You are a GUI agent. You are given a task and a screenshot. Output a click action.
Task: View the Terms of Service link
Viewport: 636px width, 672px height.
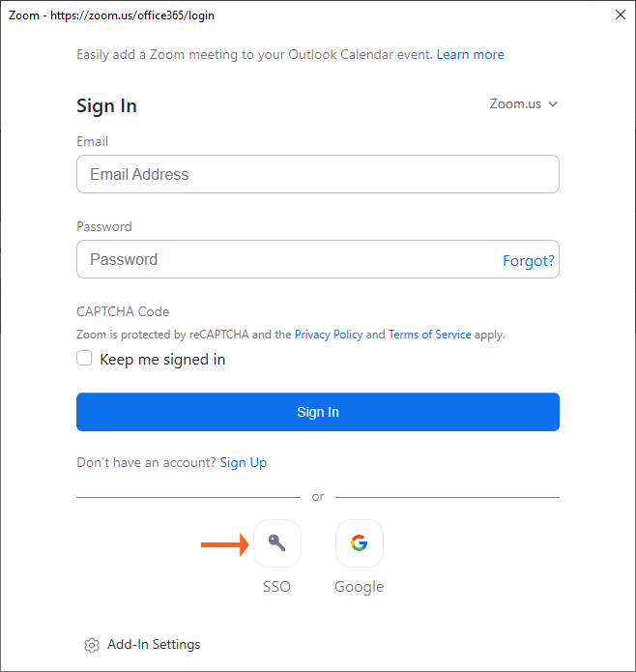tap(429, 335)
